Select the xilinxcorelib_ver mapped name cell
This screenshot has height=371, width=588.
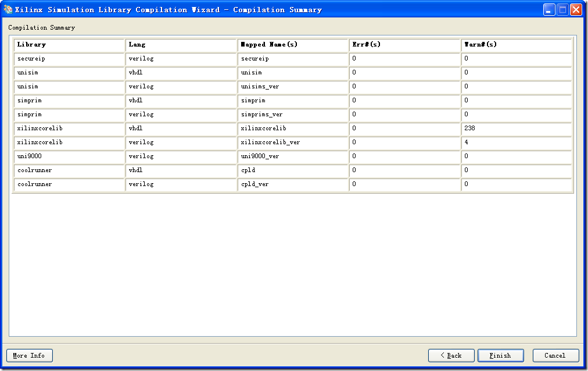point(293,142)
